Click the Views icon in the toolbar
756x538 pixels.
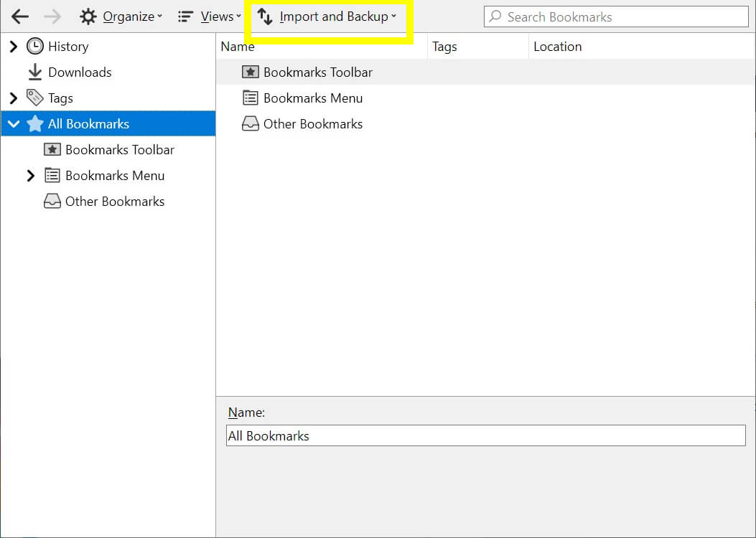point(185,16)
